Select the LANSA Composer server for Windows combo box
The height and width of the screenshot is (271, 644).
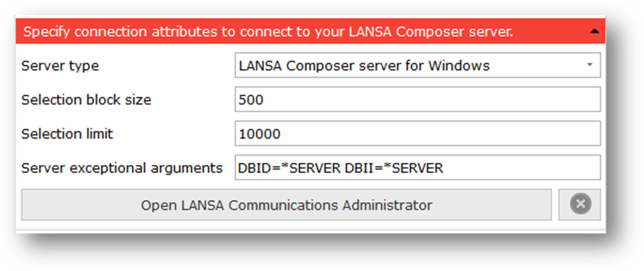(418, 65)
